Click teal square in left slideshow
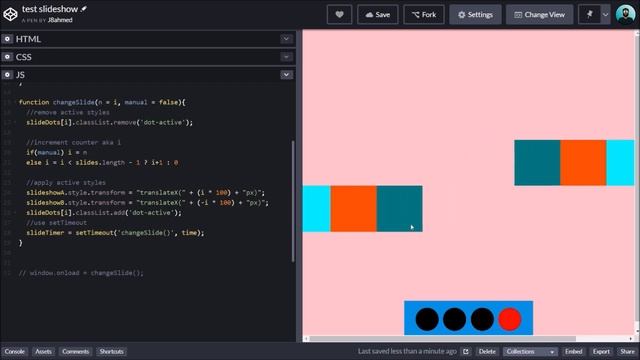Viewport: 640px width, 360px height. pyautogui.click(x=400, y=209)
